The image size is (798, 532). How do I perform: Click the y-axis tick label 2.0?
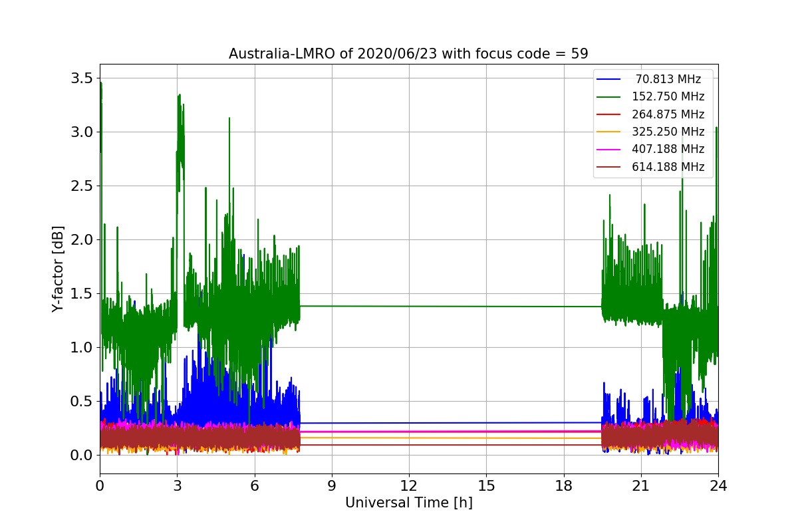[82, 240]
